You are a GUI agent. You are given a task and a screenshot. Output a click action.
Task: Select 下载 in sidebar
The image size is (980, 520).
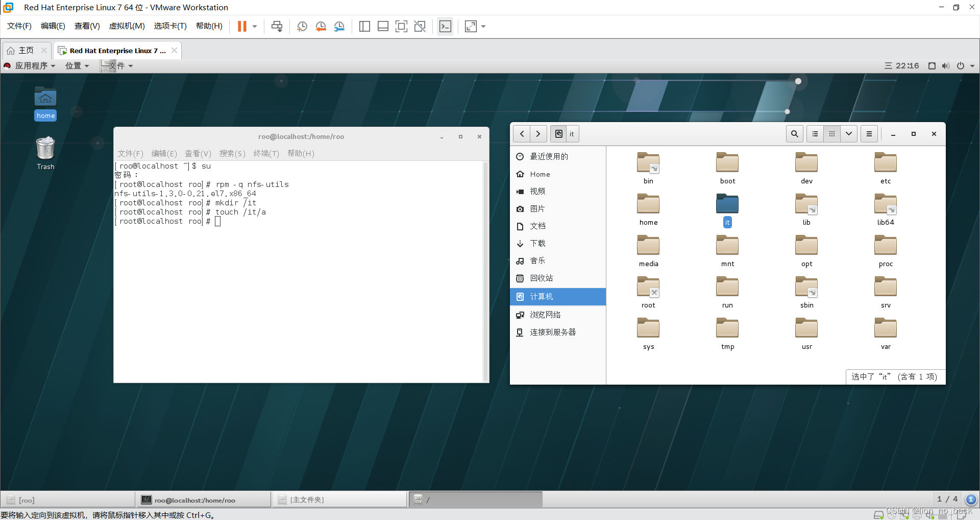point(558,244)
